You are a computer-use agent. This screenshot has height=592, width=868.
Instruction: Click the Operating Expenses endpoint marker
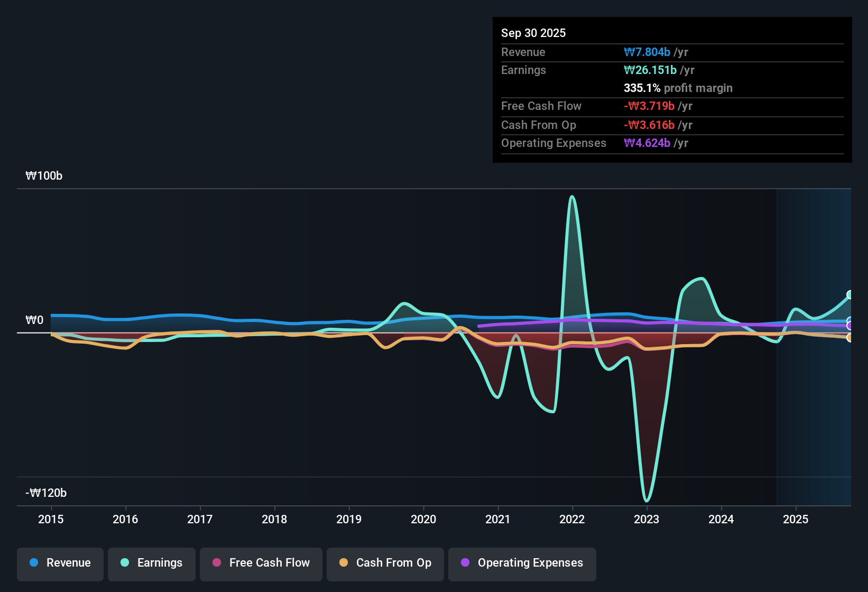tap(850, 326)
